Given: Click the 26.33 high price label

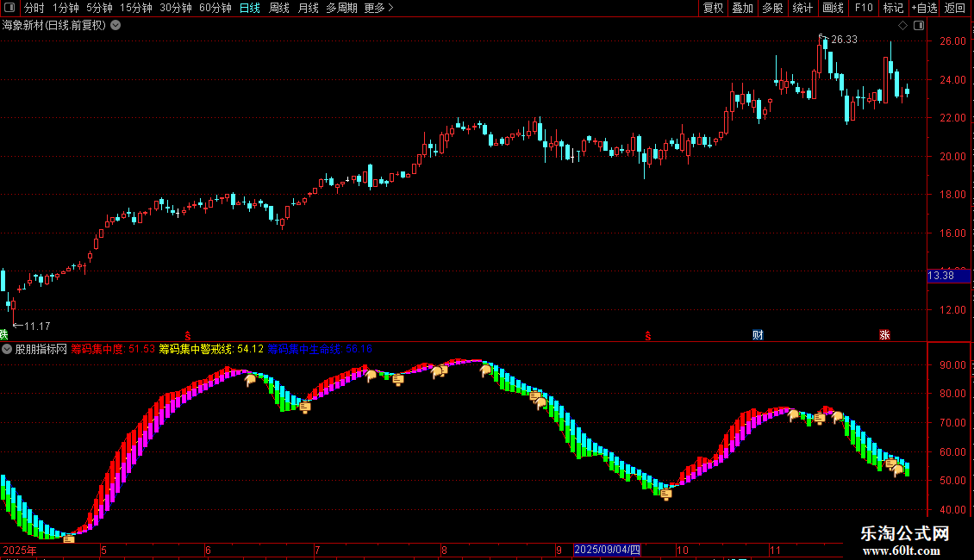Looking at the screenshot, I should tap(844, 40).
